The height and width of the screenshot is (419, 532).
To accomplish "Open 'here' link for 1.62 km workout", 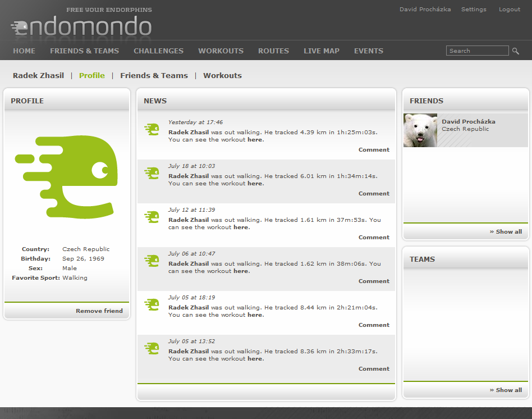I will click(x=241, y=271).
